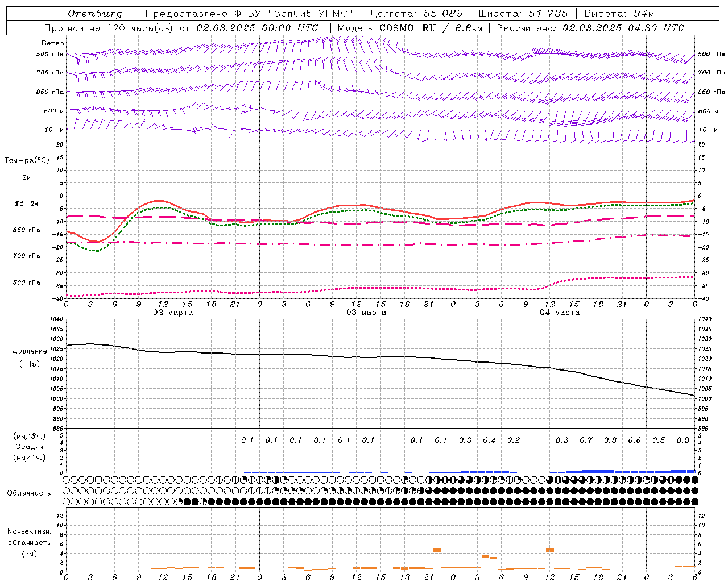
Task: Click the 500 гПа wind level label
Action: point(50,54)
